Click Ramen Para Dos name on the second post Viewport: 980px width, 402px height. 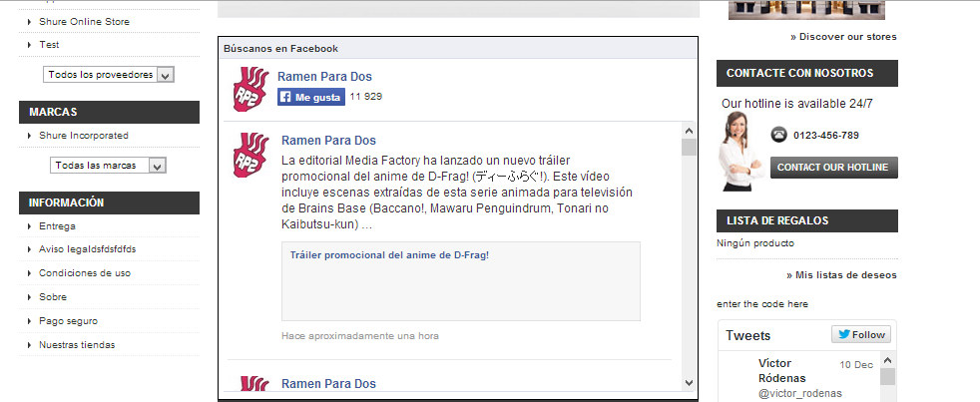(328, 383)
